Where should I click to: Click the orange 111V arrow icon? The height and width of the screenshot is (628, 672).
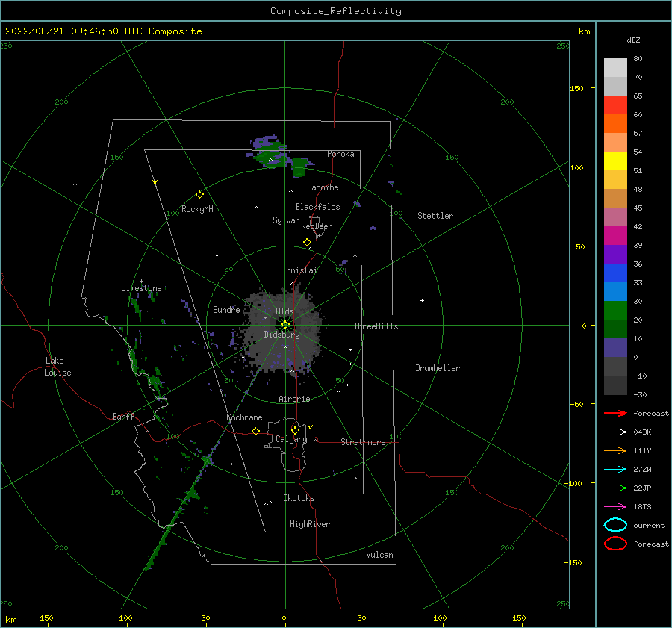click(x=615, y=450)
